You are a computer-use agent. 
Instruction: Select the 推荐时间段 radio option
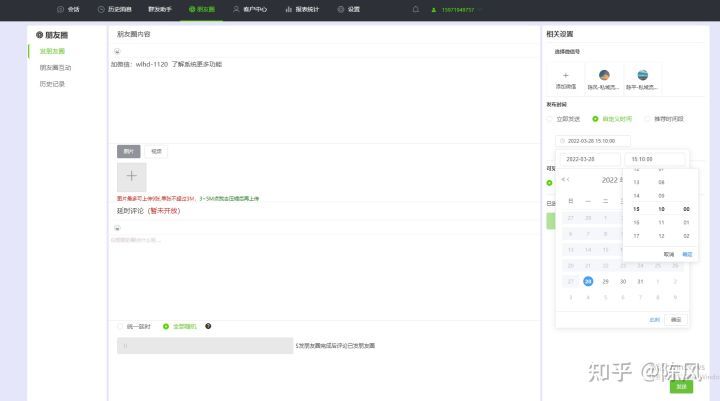pos(648,118)
